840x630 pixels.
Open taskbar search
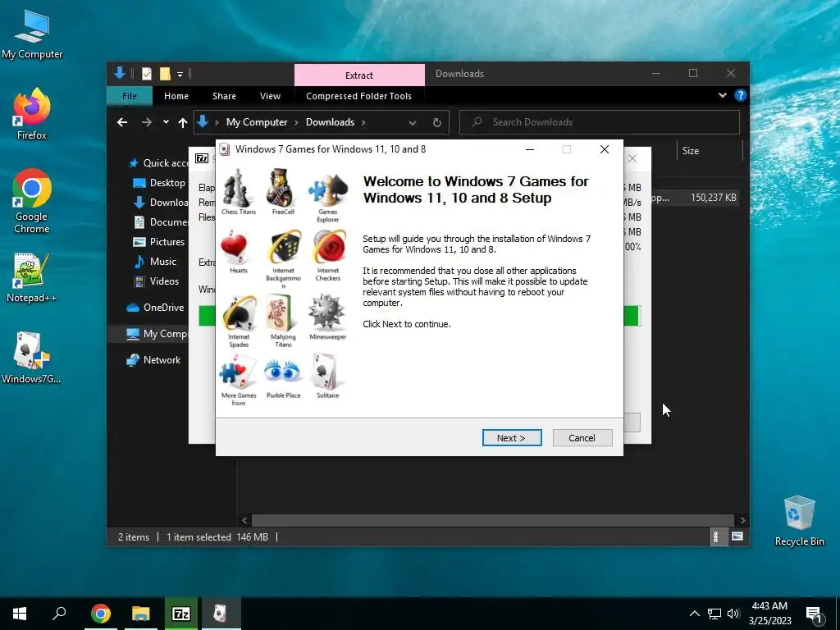59,614
